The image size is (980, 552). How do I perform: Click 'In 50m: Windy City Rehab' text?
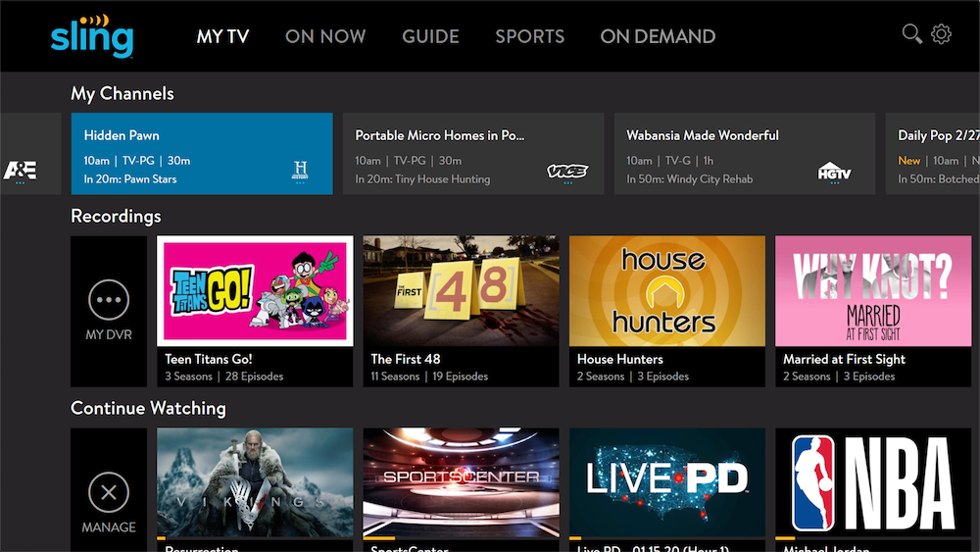pos(689,179)
